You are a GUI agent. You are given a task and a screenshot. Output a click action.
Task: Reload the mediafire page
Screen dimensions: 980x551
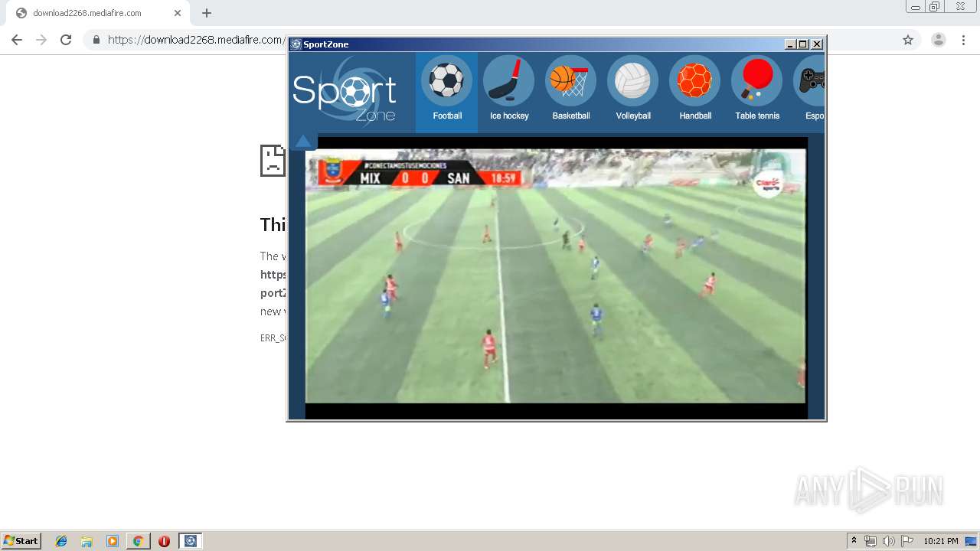coord(66,40)
